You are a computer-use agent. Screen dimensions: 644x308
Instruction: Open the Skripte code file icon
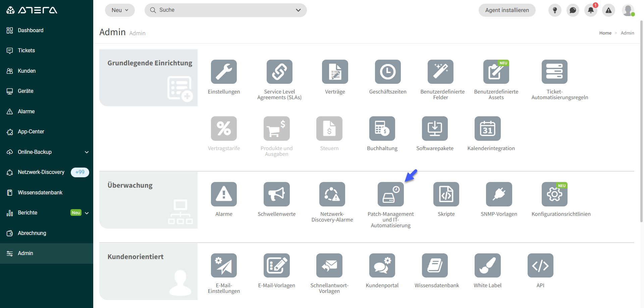(446, 194)
